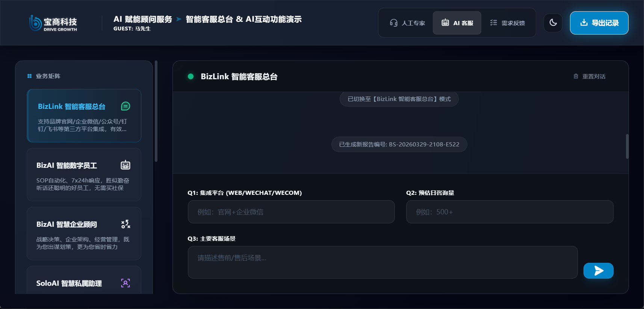Select the headset icon for 人工专家

coord(393,23)
